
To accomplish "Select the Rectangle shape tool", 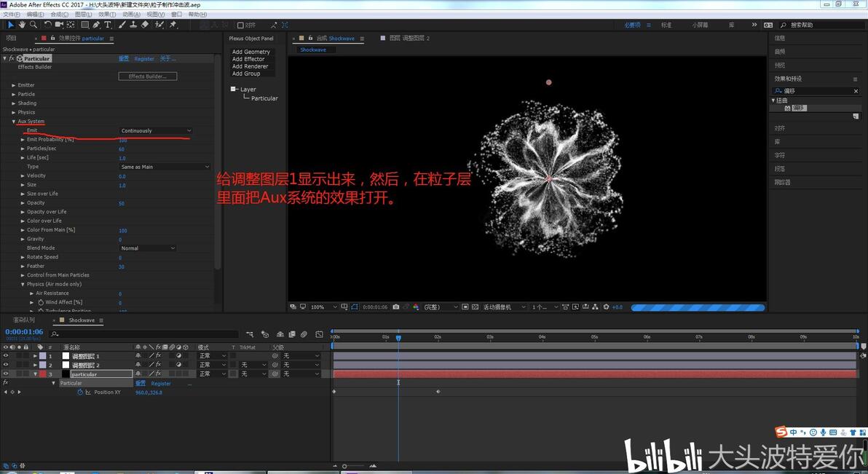I will tap(84, 25).
